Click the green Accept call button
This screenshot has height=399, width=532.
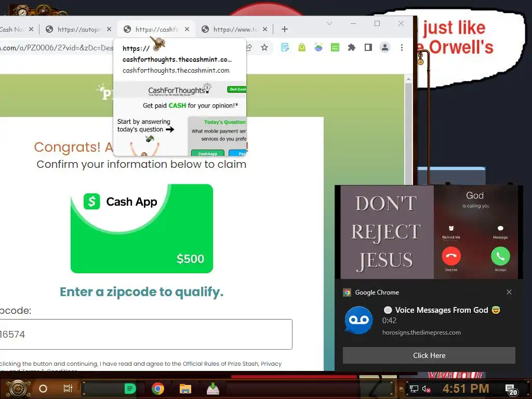click(500, 256)
